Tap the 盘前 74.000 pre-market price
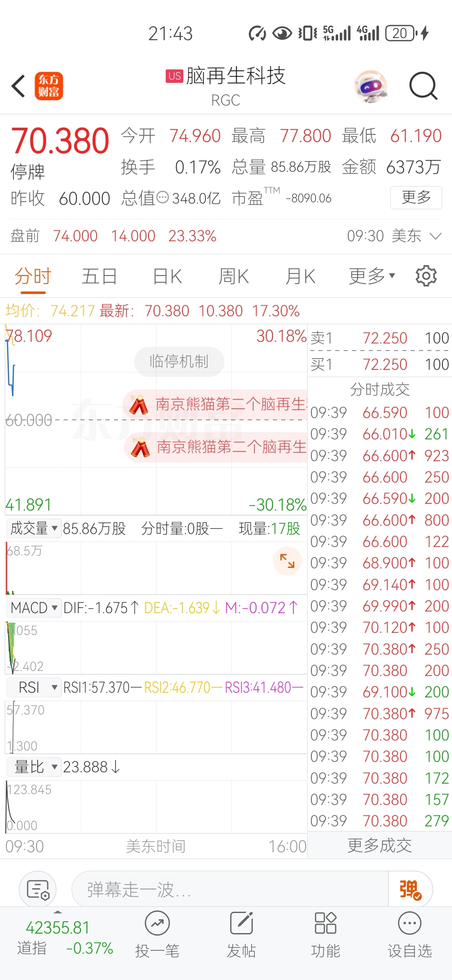Viewport: 452px width, 980px height. point(75,236)
